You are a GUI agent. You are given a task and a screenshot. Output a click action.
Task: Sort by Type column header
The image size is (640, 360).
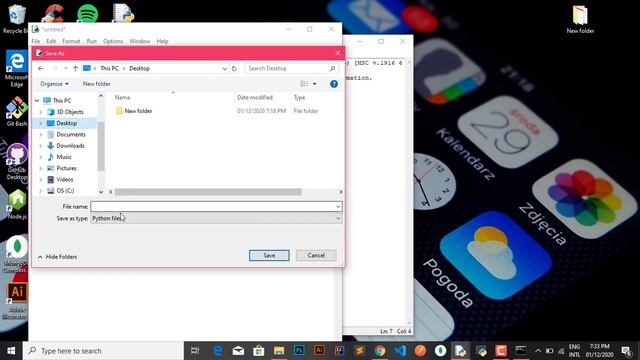tap(299, 98)
